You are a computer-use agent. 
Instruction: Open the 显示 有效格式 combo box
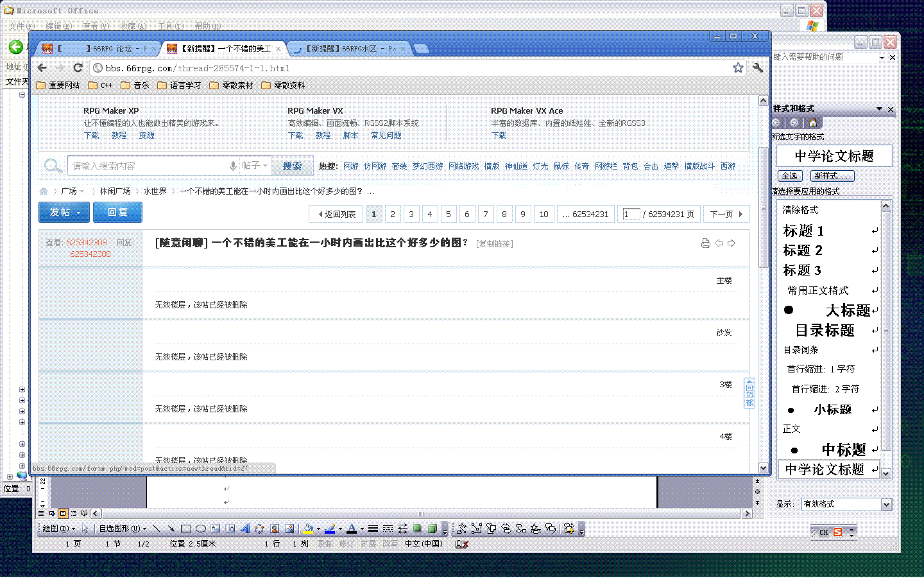click(846, 504)
